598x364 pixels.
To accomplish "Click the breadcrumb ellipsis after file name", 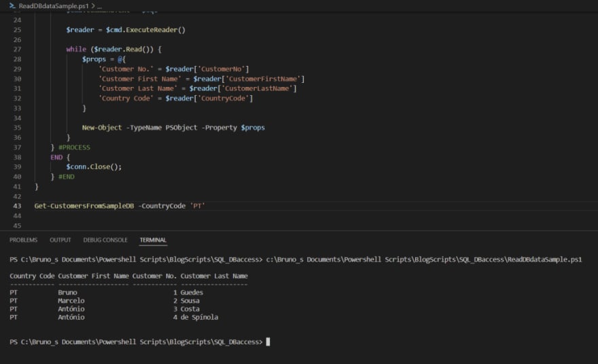I will (99, 6).
